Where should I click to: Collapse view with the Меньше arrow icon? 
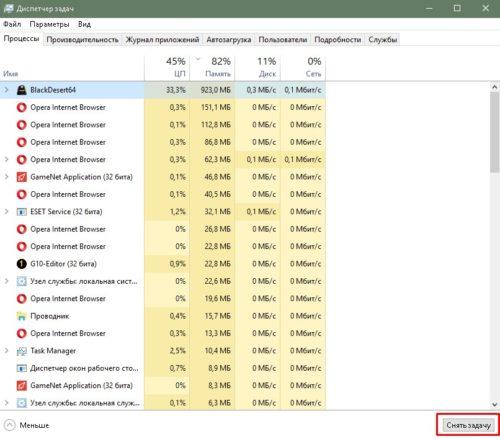[x=9, y=425]
